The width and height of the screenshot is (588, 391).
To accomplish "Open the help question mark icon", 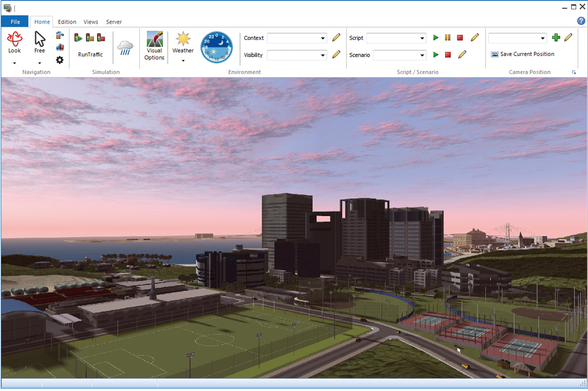I will [x=581, y=21].
